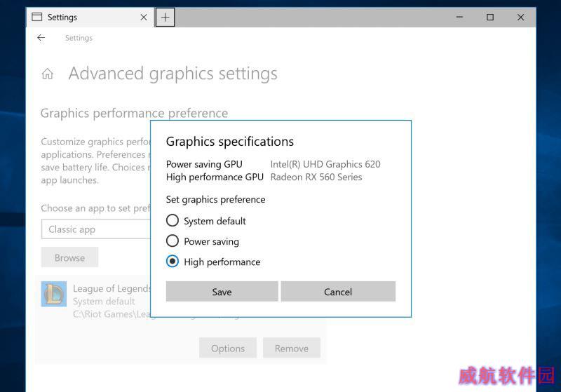This screenshot has width=561, height=392.
Task: Click the Browse button
Action: point(69,257)
